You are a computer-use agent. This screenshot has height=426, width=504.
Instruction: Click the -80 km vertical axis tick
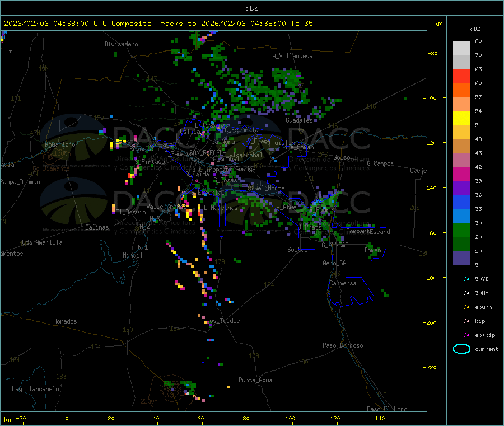(433, 53)
